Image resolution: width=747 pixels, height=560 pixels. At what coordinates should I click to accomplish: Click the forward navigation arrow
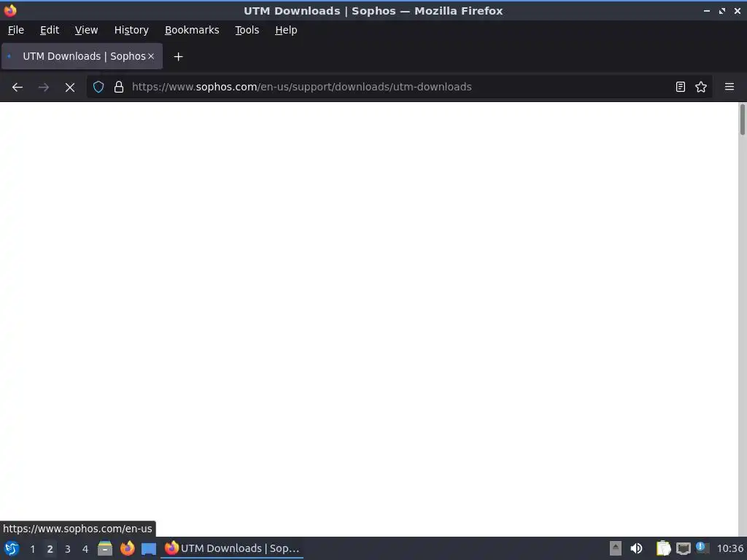click(x=43, y=87)
